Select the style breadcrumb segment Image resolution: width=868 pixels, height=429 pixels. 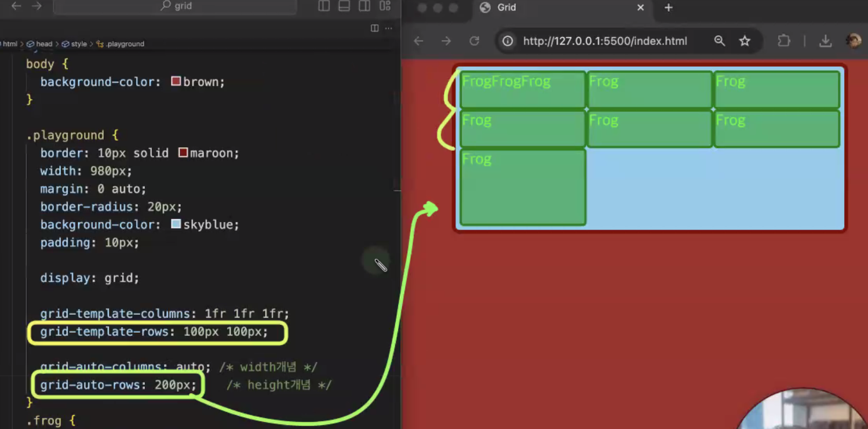(x=75, y=44)
